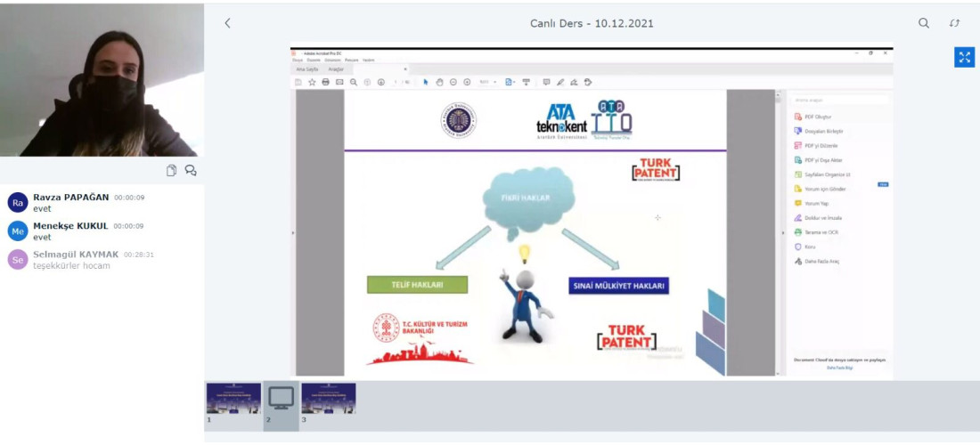The image size is (980, 445).
Task: Click the back arrow beside the lesson title
Action: (x=227, y=23)
